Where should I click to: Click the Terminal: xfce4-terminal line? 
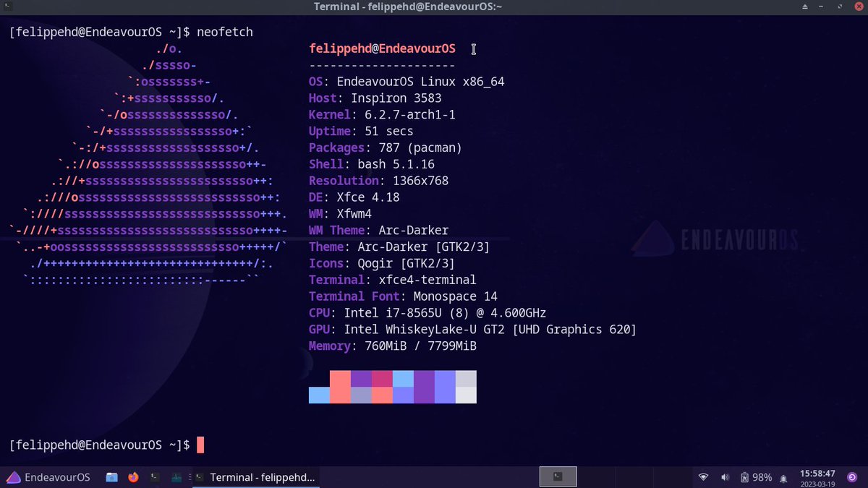tap(393, 280)
